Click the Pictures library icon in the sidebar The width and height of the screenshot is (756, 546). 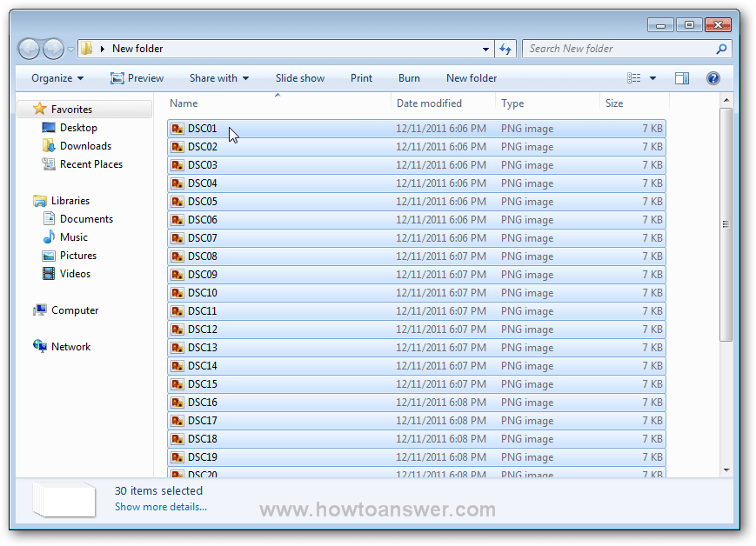coord(50,255)
